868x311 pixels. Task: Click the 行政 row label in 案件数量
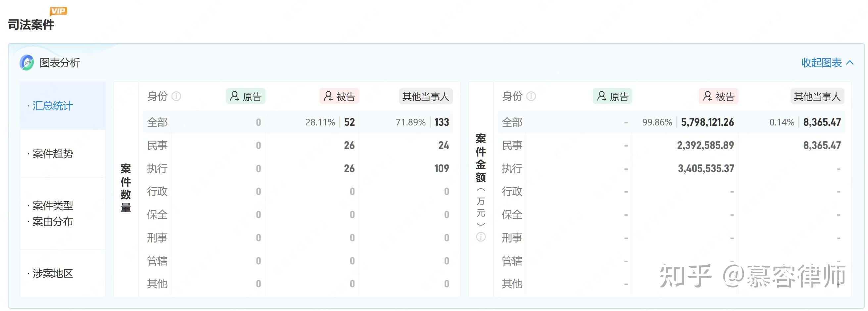(x=157, y=192)
